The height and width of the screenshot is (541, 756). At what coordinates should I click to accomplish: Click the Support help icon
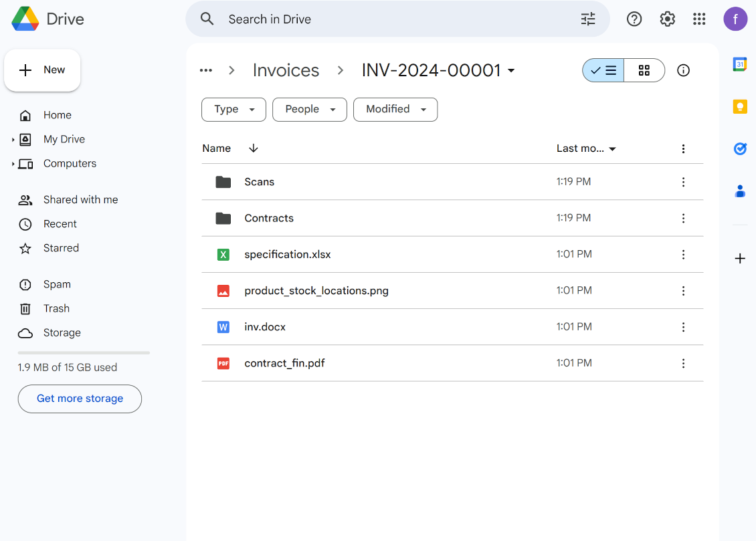(x=634, y=19)
